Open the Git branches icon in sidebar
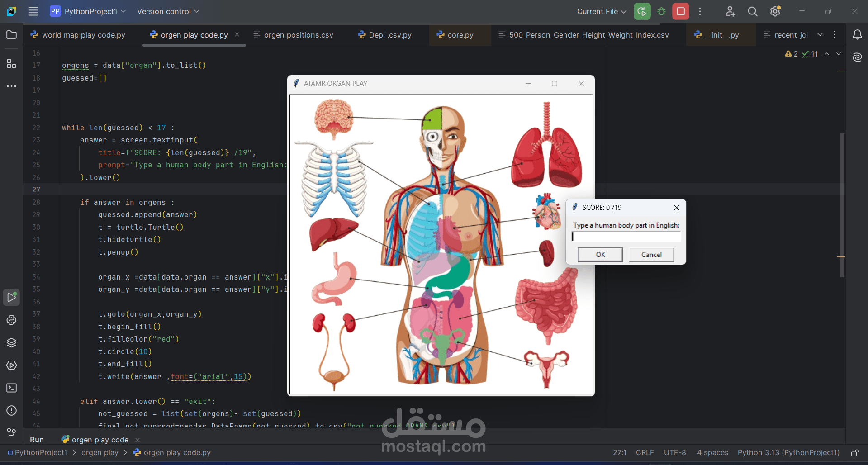 click(x=11, y=433)
